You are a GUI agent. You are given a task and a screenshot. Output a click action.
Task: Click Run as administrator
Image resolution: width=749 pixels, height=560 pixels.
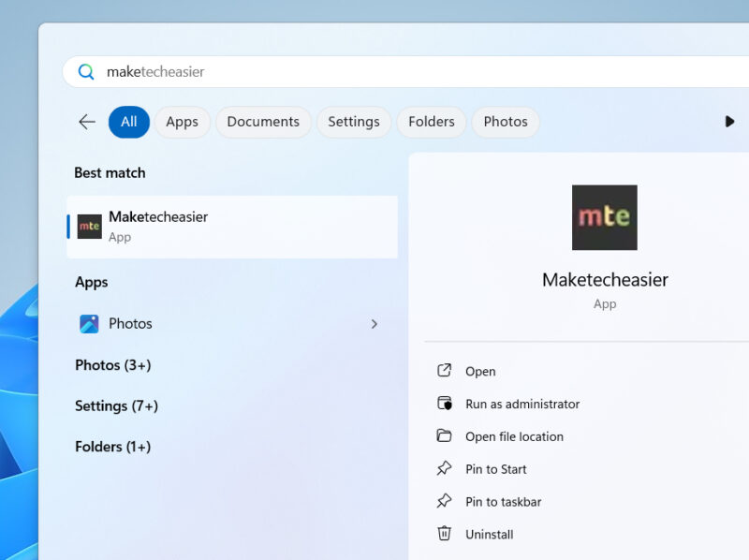tap(521, 404)
